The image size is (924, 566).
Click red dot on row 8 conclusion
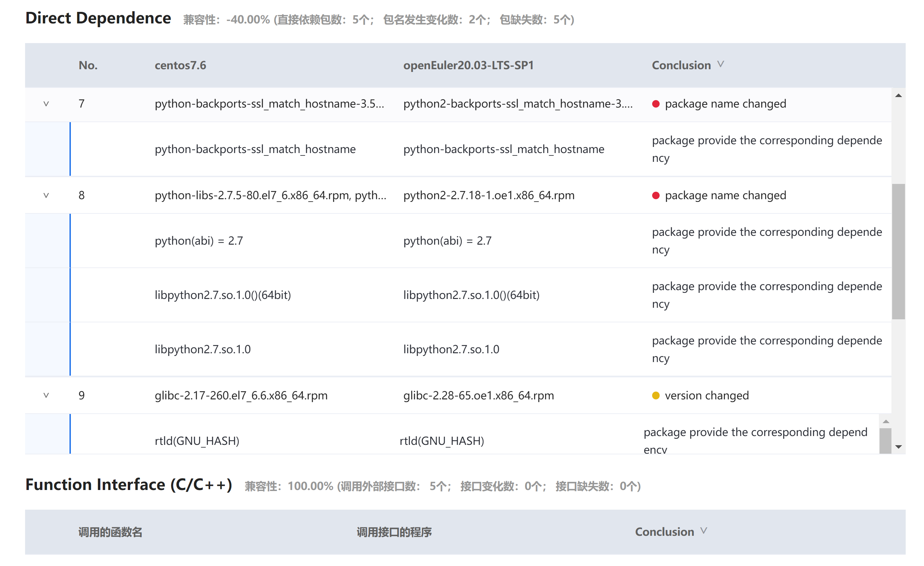(x=656, y=195)
